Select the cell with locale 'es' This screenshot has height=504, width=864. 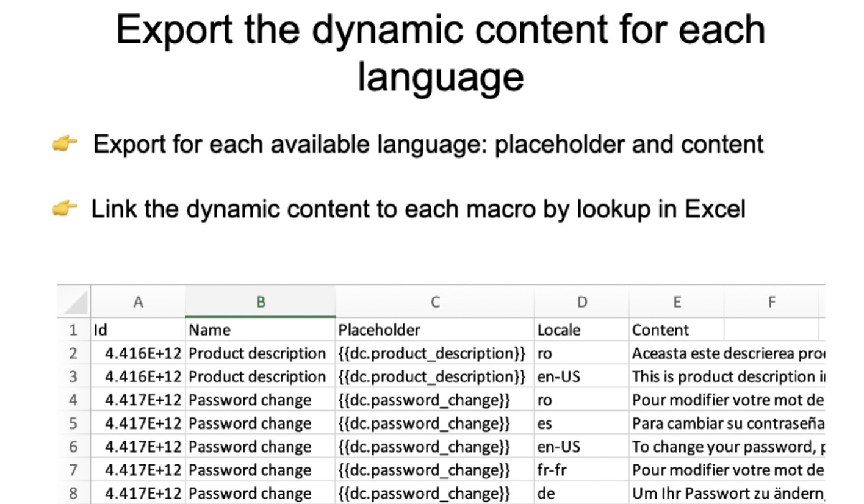click(581, 423)
